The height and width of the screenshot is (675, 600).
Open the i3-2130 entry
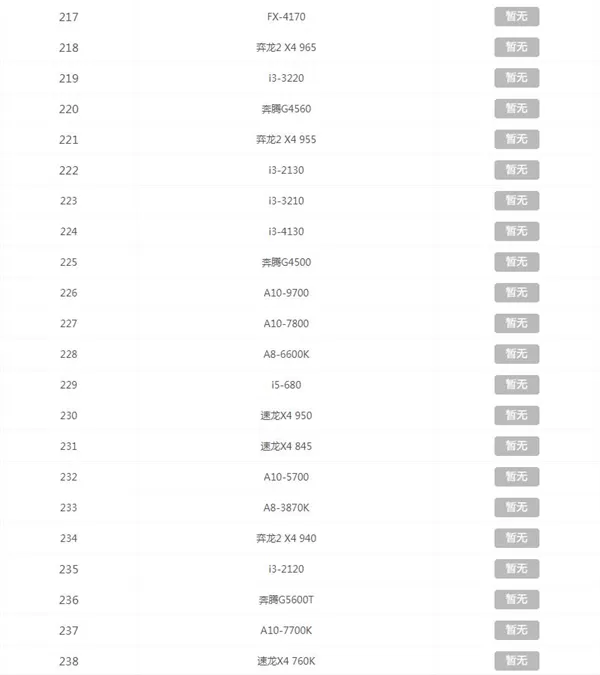coord(286,170)
